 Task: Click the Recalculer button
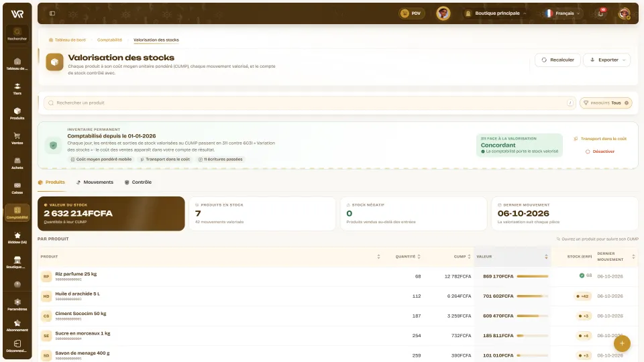pyautogui.click(x=557, y=60)
